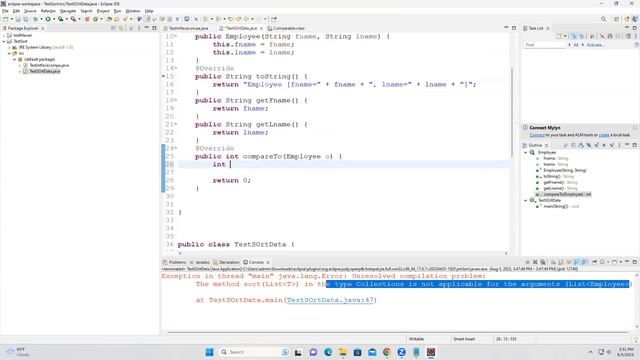Collapse the TestSort project node
The height and width of the screenshot is (360, 640).
[x=4, y=41]
